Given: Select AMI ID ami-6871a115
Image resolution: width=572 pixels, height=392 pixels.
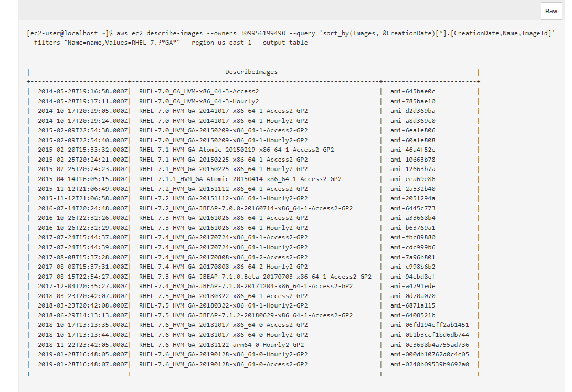Looking at the screenshot, I should (x=412, y=305).
